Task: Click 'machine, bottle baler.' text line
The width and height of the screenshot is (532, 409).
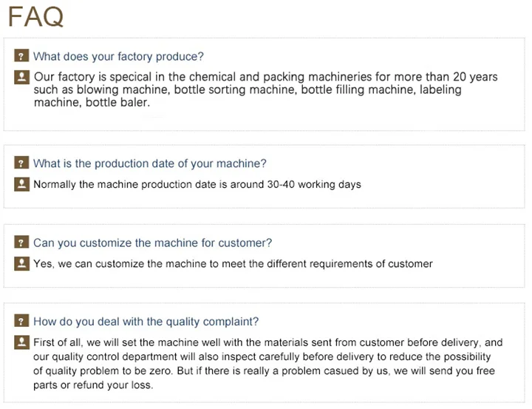Action: click(x=92, y=103)
